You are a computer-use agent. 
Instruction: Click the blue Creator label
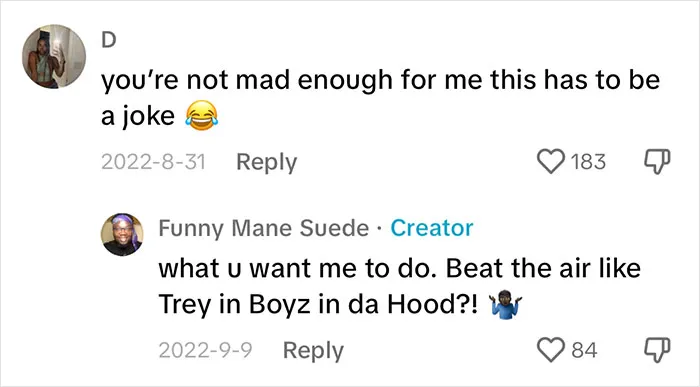click(432, 228)
